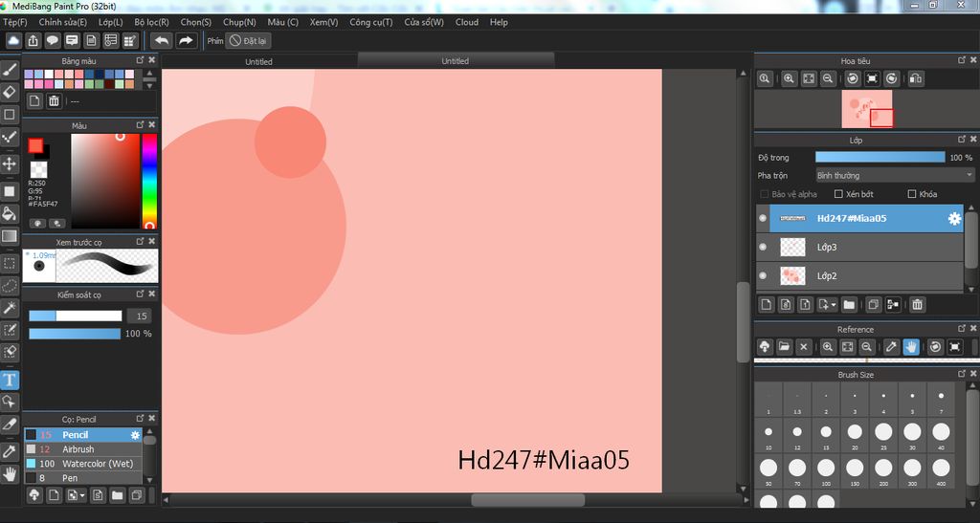The height and width of the screenshot is (523, 980).
Task: Delete palette color with trash icon
Action: 55,101
